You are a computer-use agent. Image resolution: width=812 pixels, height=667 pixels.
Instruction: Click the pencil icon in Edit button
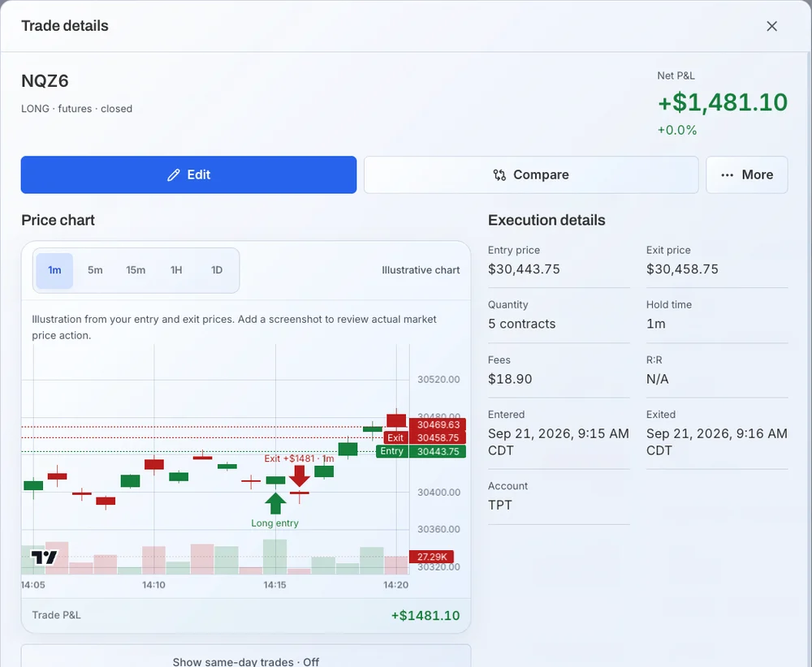point(174,175)
